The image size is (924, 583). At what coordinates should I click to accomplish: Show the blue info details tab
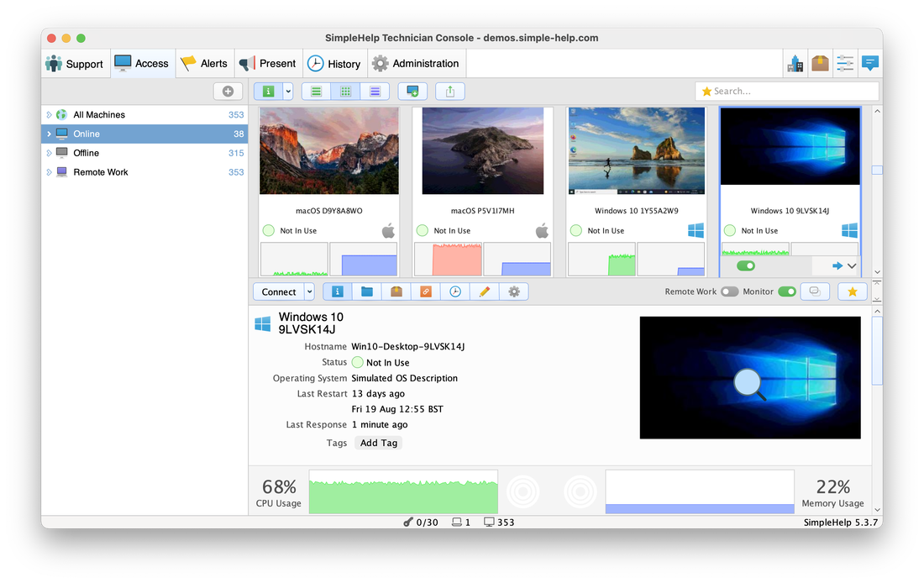tap(338, 291)
